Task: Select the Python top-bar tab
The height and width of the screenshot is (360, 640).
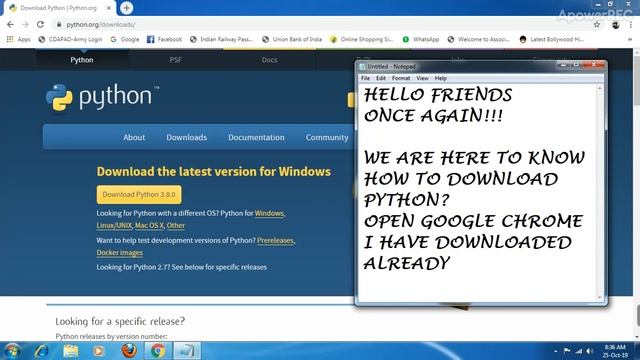Action: point(82,60)
